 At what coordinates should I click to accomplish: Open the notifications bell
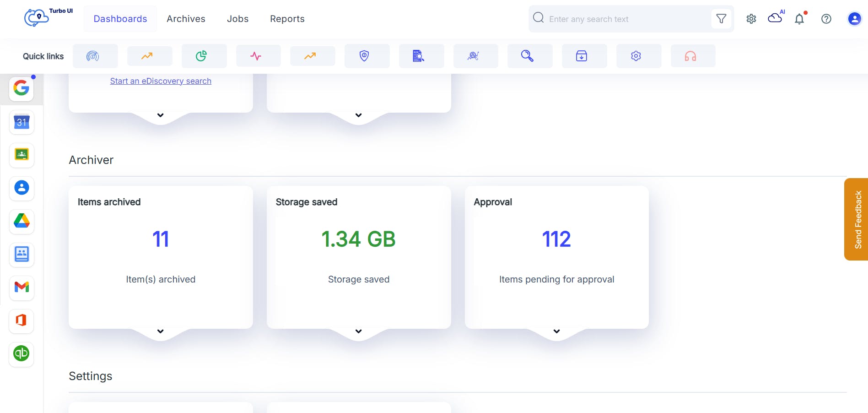tap(799, 19)
